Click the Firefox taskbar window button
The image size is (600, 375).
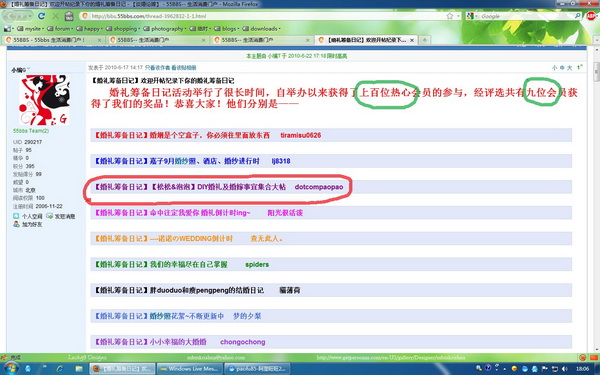coord(123,369)
